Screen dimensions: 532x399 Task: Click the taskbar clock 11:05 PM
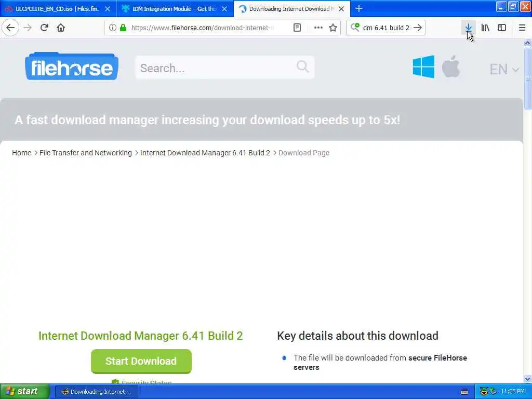coord(513,392)
